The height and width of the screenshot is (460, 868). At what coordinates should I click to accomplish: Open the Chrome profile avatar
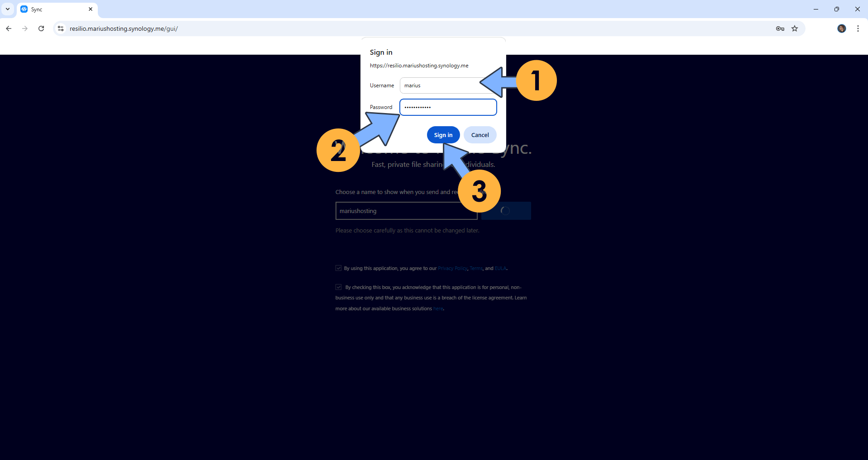[842, 28]
